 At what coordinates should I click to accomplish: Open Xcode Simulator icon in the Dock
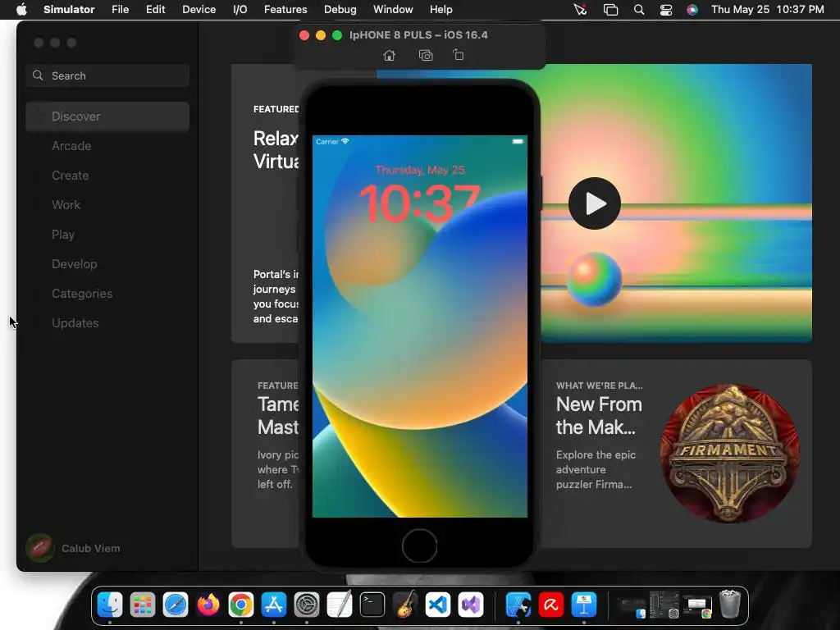click(x=518, y=605)
